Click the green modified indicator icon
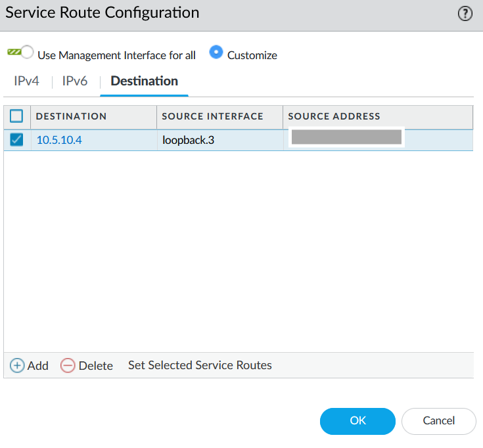 (13, 51)
